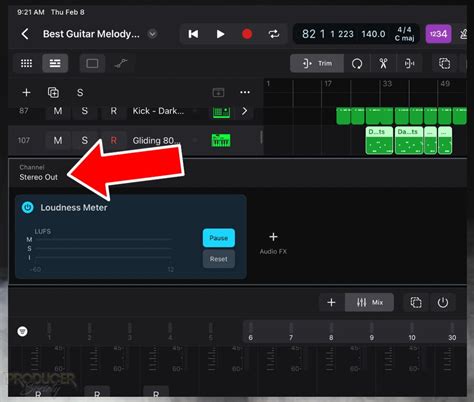Tap the mixer filter circle icon
Viewport: 474px width, 402px height.
click(22, 331)
